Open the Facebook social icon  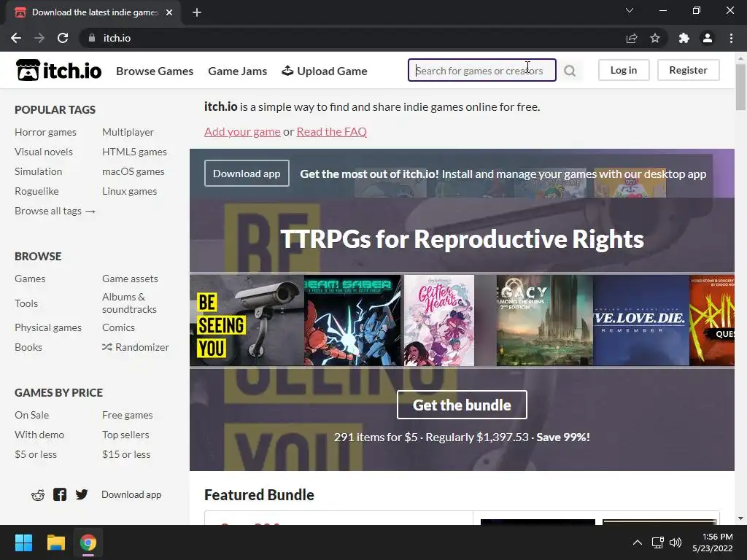tap(60, 495)
